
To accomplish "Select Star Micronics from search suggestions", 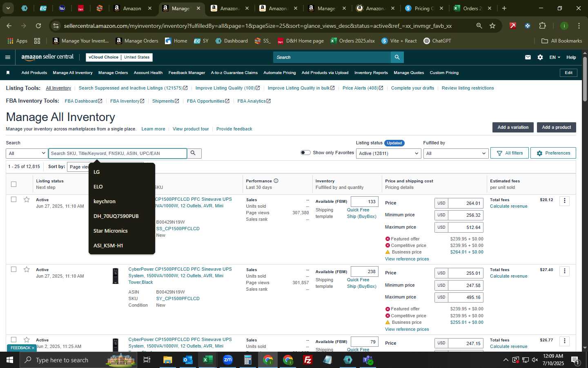I will [x=122, y=231].
